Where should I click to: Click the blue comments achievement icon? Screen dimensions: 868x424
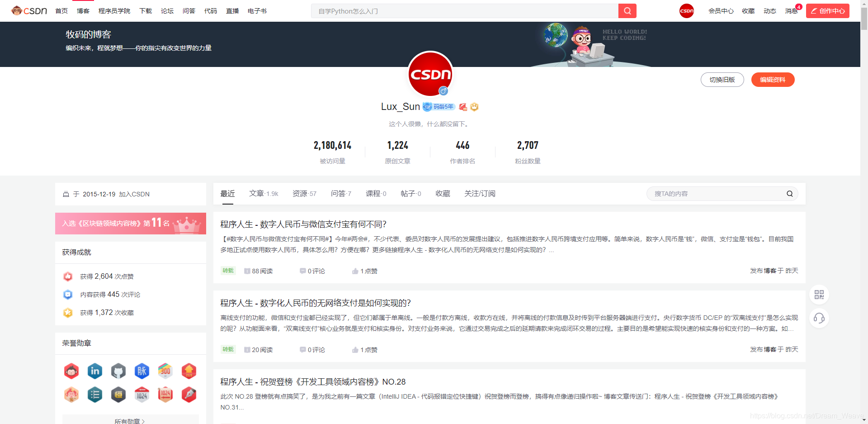point(68,295)
